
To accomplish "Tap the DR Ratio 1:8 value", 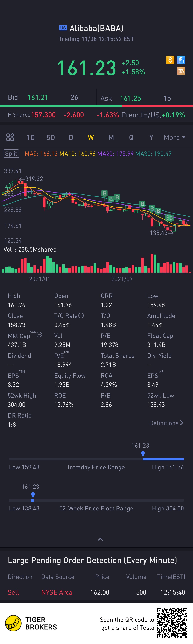I will click(12, 425).
